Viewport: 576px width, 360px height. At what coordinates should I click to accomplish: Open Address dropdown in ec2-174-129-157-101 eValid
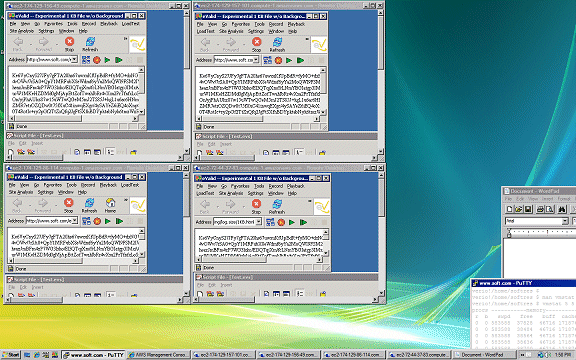(256, 60)
